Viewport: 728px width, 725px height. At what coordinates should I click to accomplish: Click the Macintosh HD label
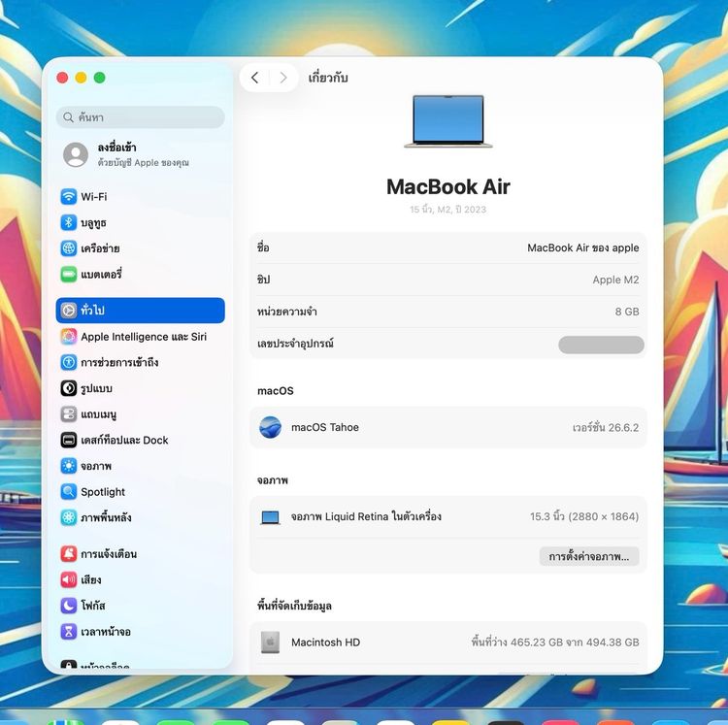coord(326,643)
